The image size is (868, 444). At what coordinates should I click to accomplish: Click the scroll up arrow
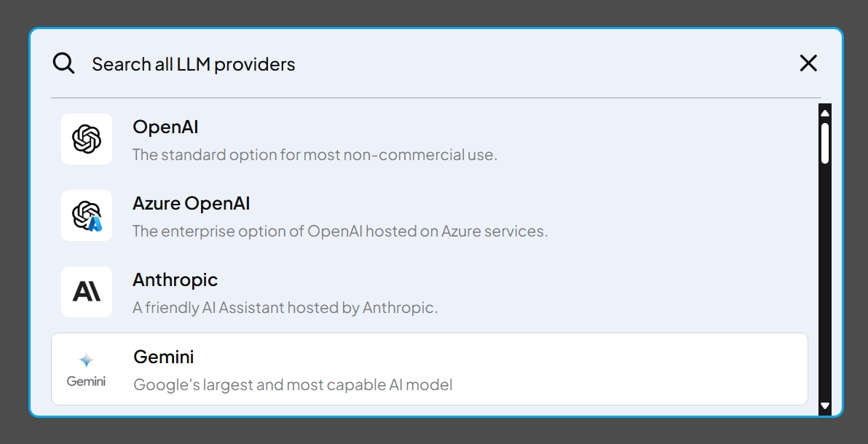(x=825, y=113)
